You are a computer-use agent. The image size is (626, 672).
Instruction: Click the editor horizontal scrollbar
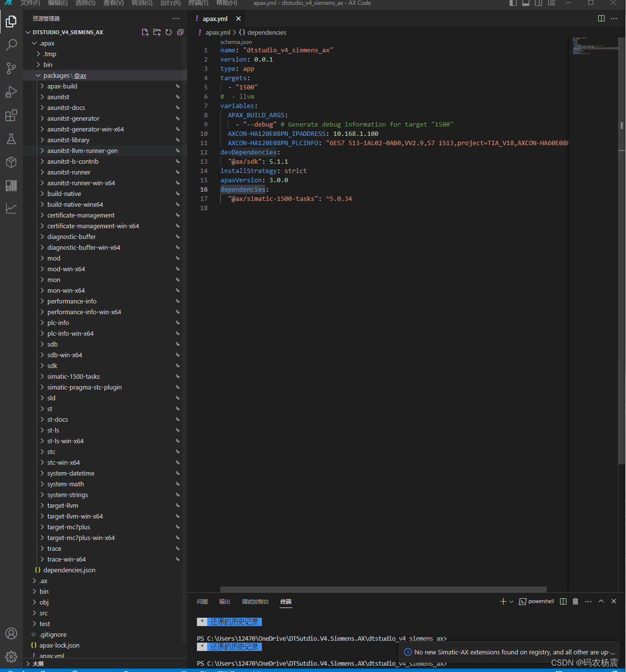(383, 589)
